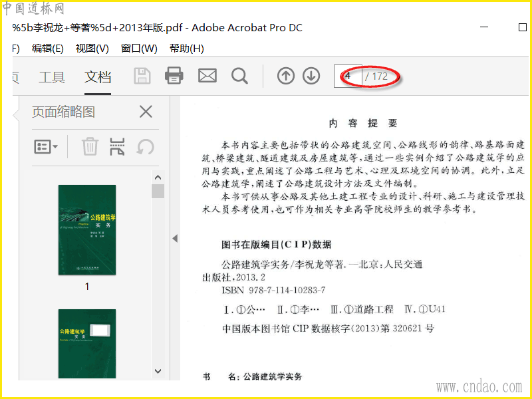Viewport: 532px width, 399px height.
Task: Click the page 1 label under thumbnail
Action: point(87,287)
